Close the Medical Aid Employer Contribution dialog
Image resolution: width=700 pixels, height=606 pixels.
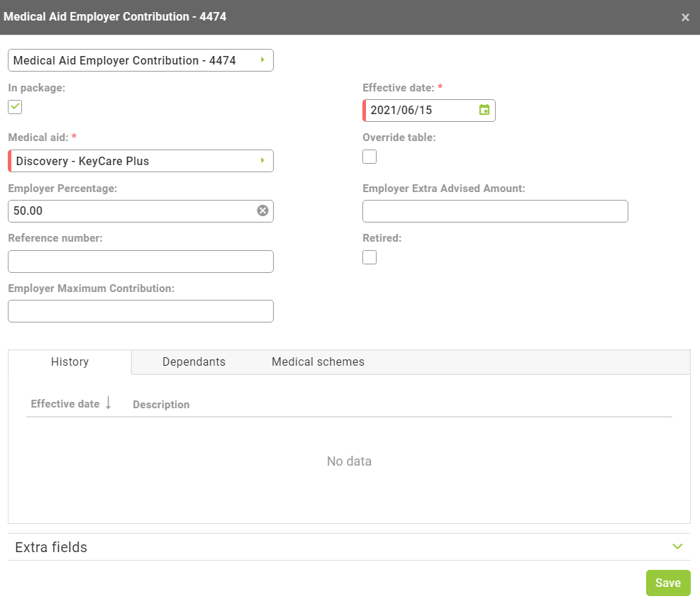click(x=685, y=18)
